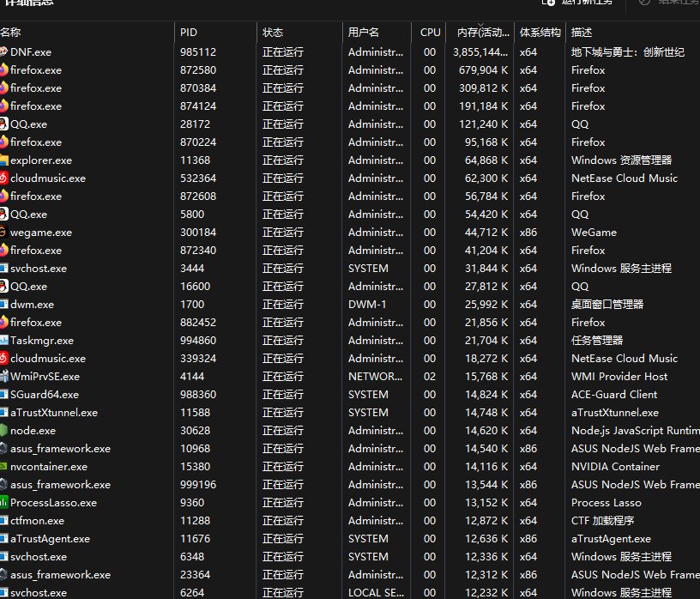Viewport: 700px width, 599px height.
Task: Click Firefox icon for PID 882452
Action: (3, 322)
